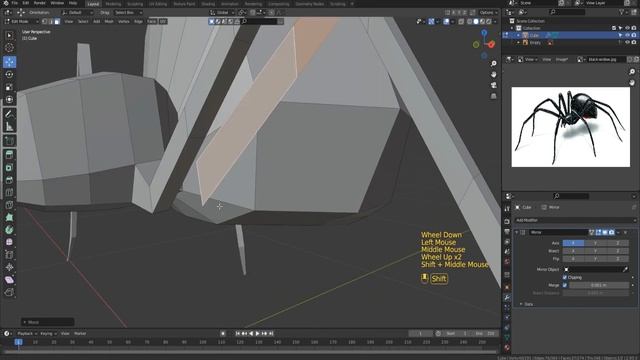Image resolution: width=640 pixels, height=360 pixels.
Task: Click the eyedropper next to Mirror Object
Action: point(625,269)
